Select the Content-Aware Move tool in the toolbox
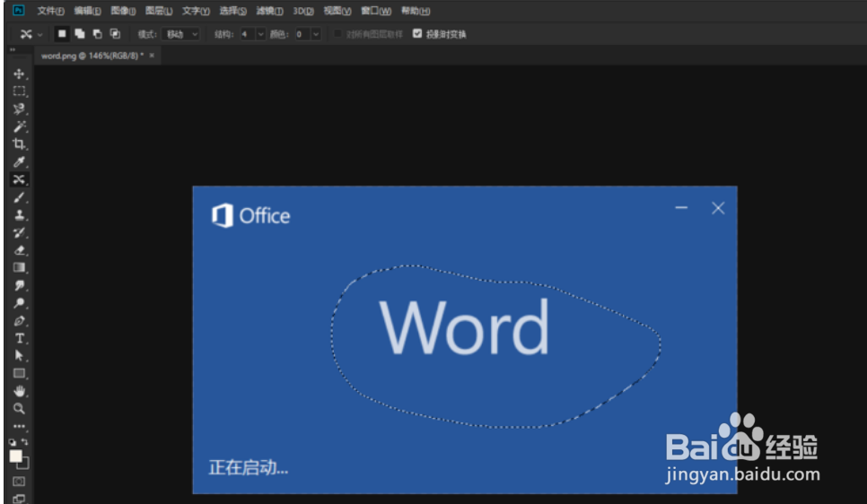 [x=20, y=179]
